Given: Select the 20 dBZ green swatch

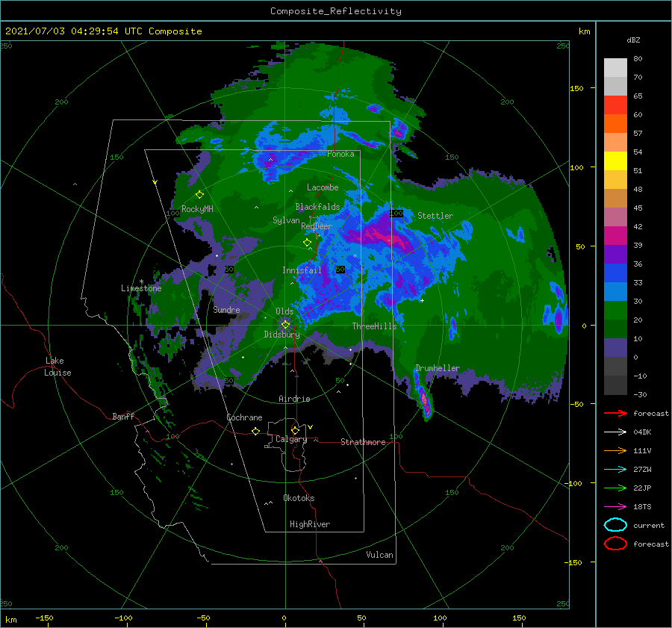Looking at the screenshot, I should click(615, 310).
